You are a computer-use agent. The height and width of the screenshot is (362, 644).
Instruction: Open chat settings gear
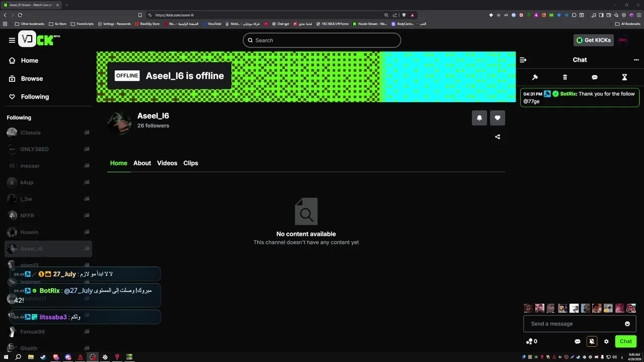[x=606, y=341]
